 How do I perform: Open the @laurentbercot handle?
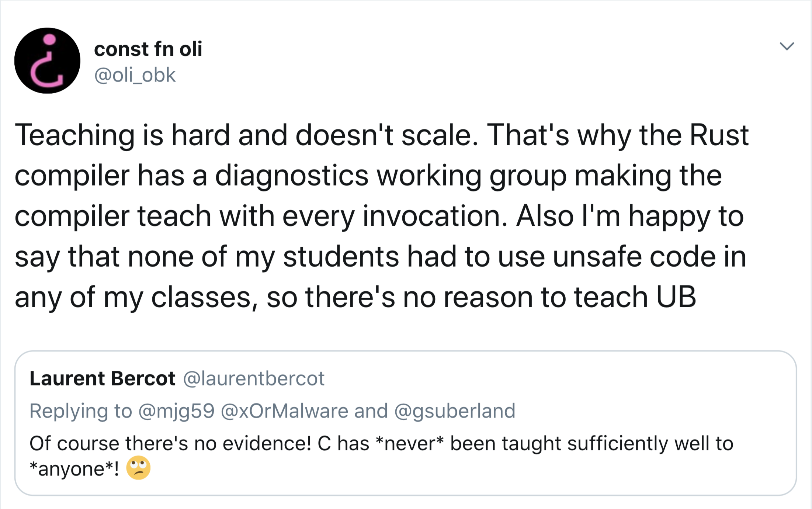(254, 378)
